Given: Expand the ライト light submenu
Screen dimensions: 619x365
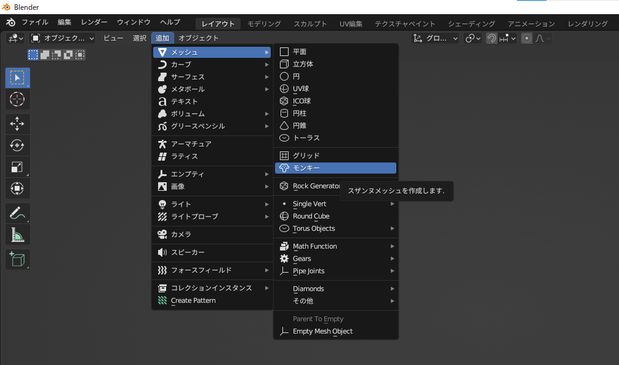Looking at the screenshot, I should 212,204.
